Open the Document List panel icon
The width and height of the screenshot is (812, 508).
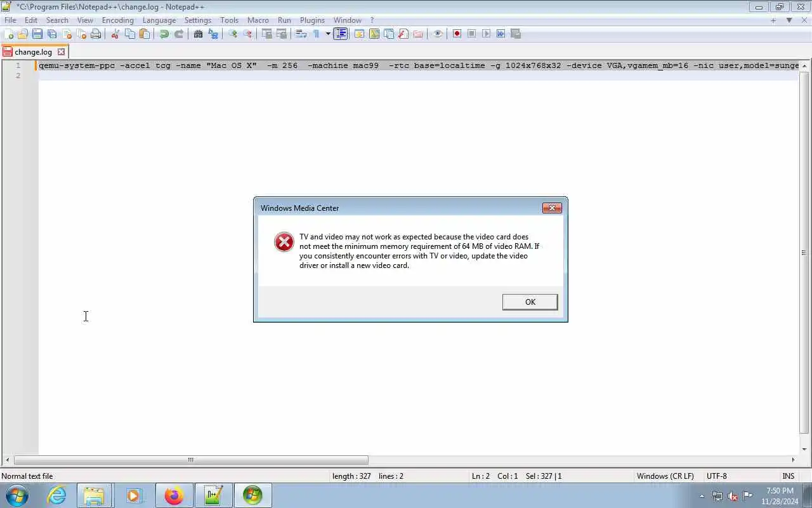[x=389, y=34]
